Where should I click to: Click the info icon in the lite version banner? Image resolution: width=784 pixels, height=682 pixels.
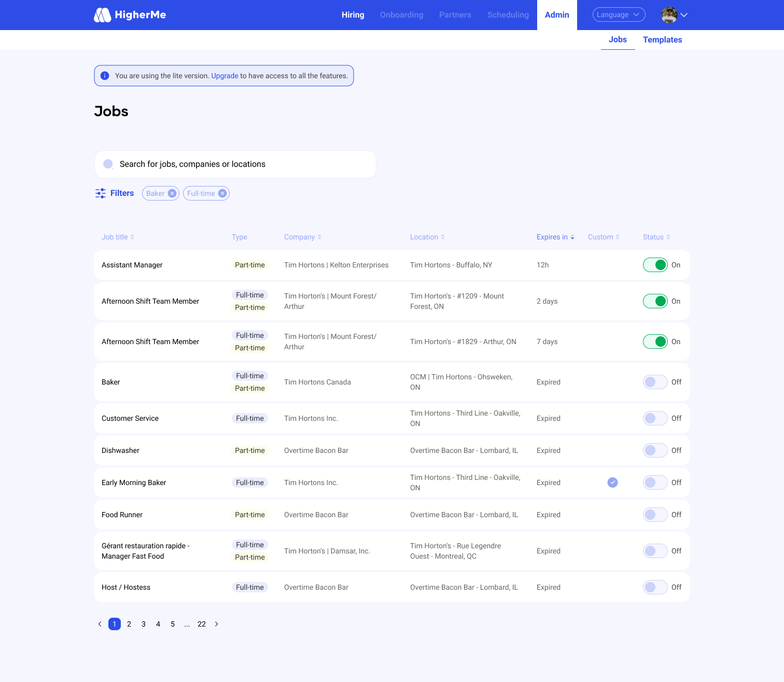point(105,76)
